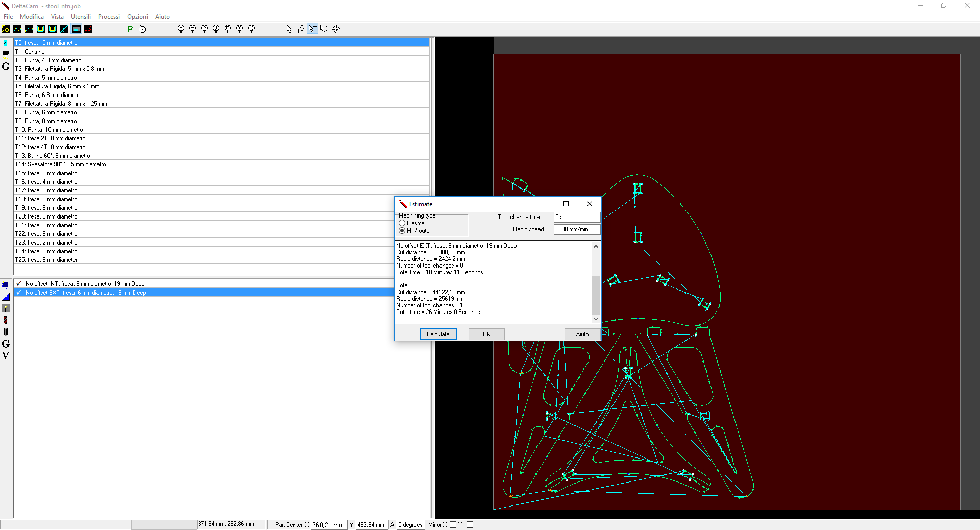980x530 pixels.
Task: Select the arrow T pointer tool
Action: pos(312,29)
